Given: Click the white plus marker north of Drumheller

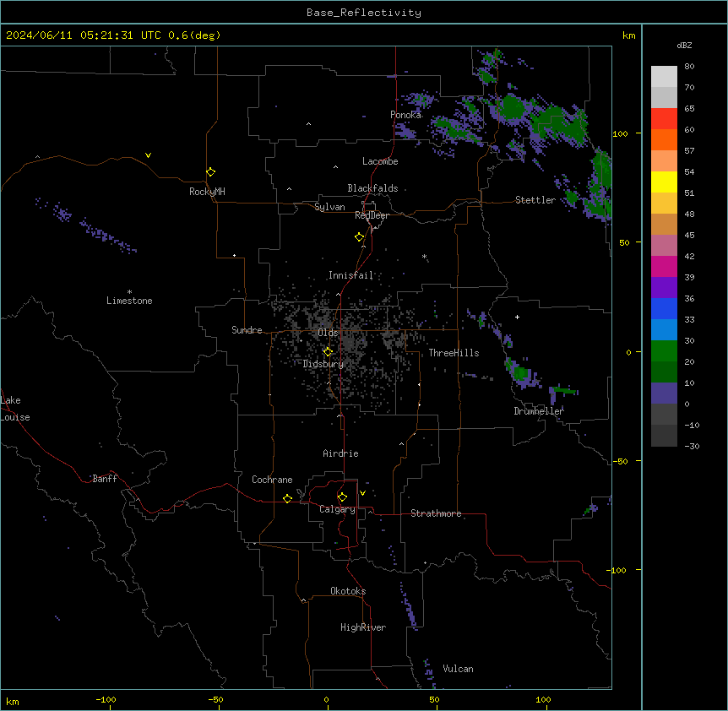Looking at the screenshot, I should point(517,317).
